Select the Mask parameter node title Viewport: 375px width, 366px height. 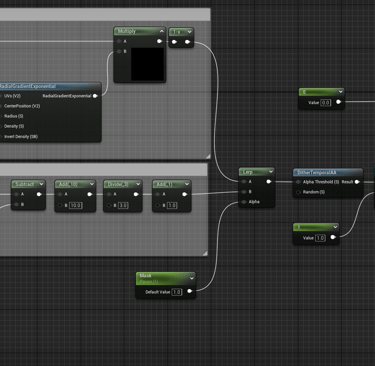(x=145, y=276)
